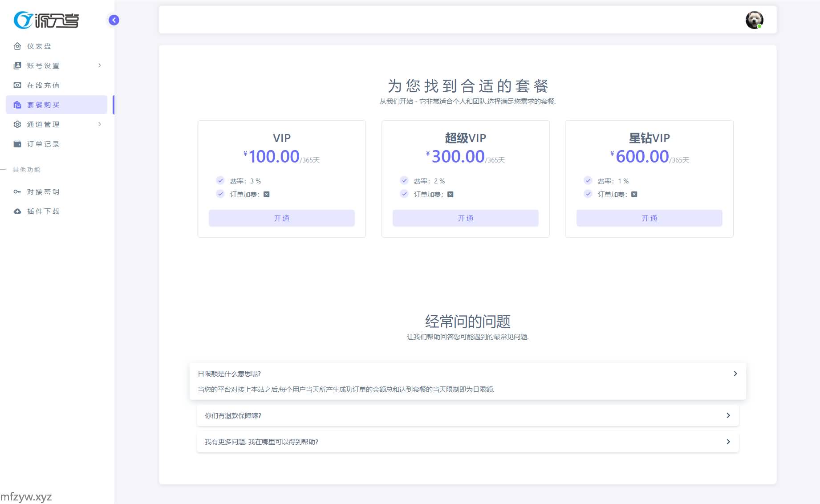Click 开通 button for the 100.00 VIP plan
This screenshot has height=504, width=820.
coord(282,218)
